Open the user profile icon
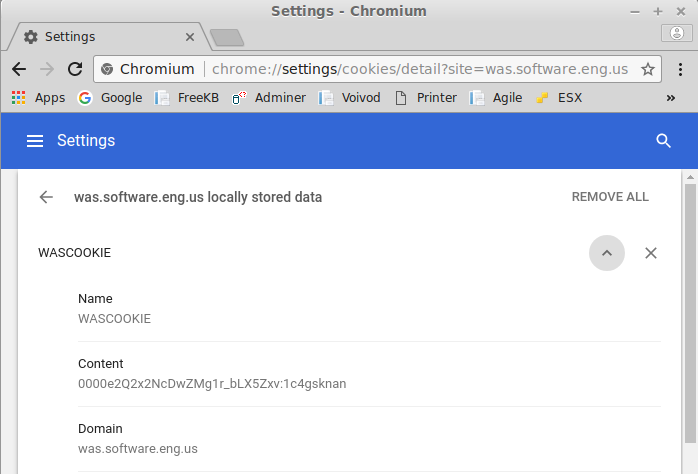This screenshot has width=698, height=474. point(677,33)
